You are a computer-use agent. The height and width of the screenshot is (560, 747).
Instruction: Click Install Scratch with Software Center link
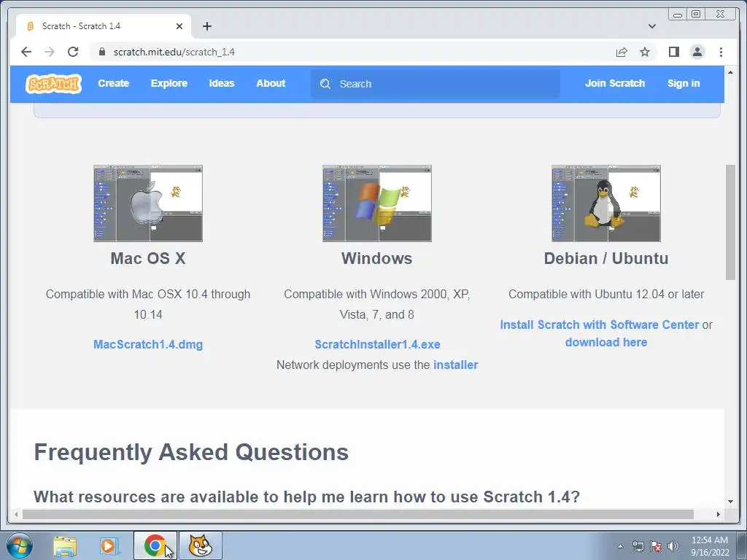pyautogui.click(x=600, y=324)
